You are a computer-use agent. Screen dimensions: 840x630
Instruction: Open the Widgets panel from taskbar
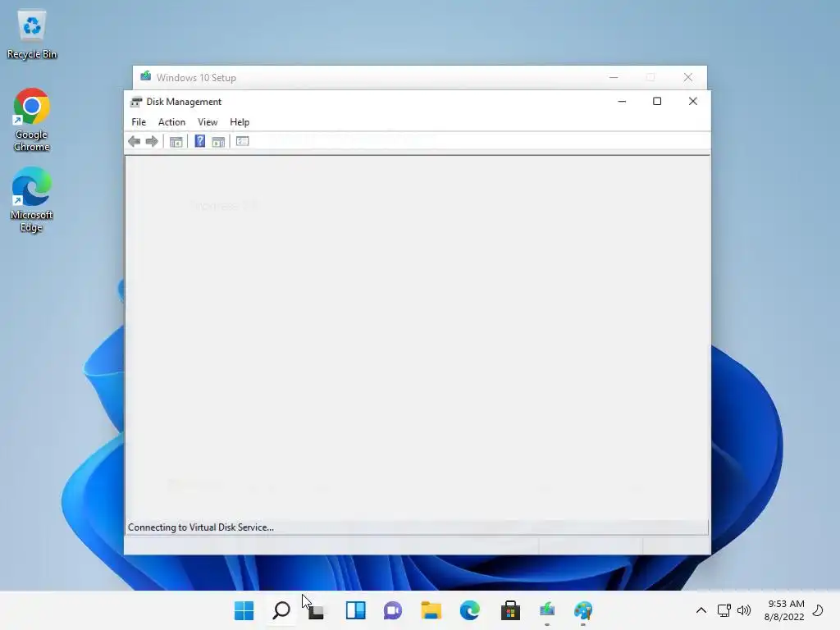pos(356,610)
